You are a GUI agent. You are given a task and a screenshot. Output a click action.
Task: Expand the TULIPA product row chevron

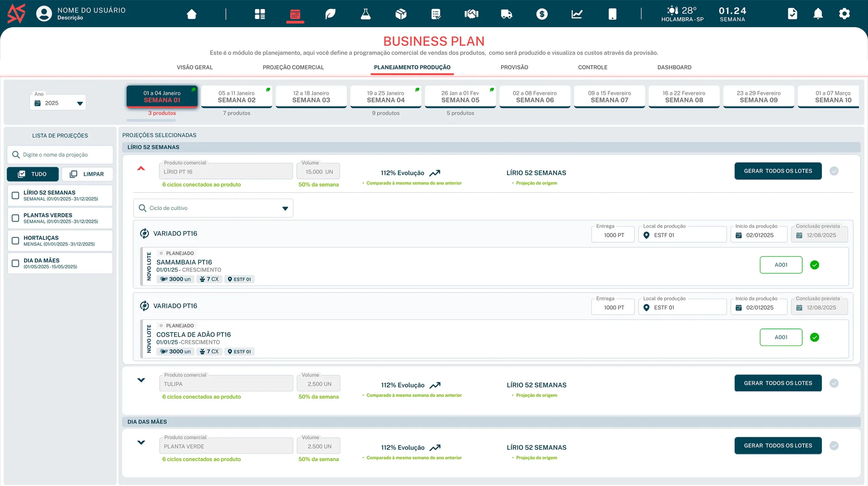pyautogui.click(x=141, y=380)
